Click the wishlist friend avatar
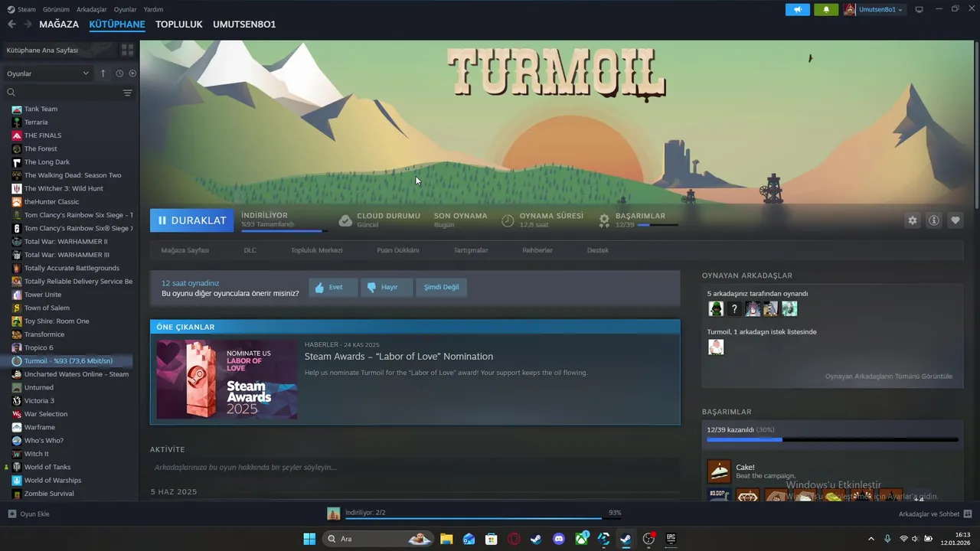The height and width of the screenshot is (551, 980). [716, 347]
